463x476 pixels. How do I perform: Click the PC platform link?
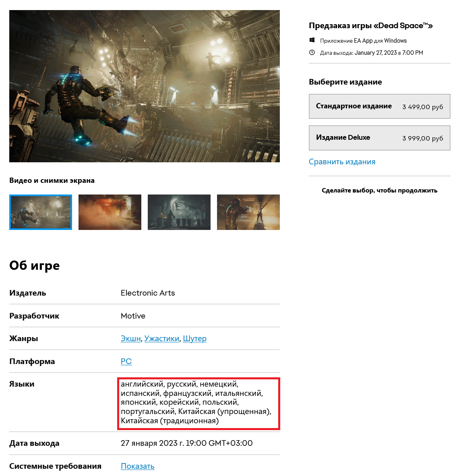pyautogui.click(x=126, y=361)
